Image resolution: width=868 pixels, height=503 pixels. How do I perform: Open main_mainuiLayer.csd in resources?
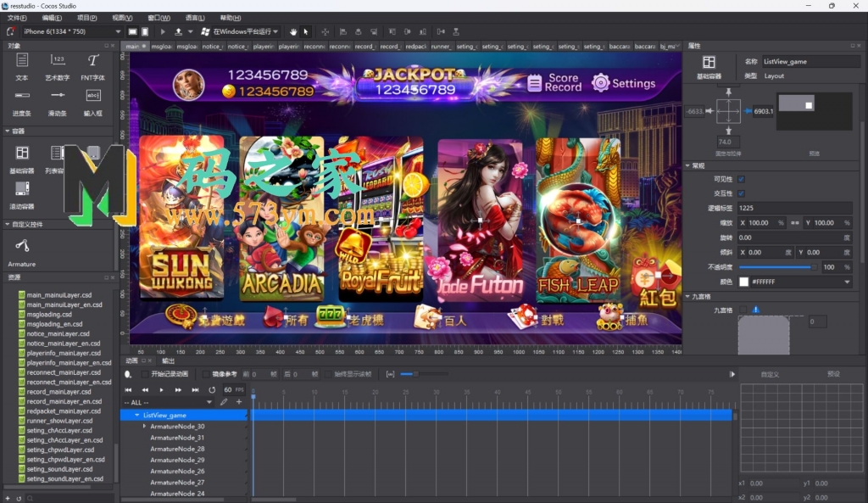[59, 295]
